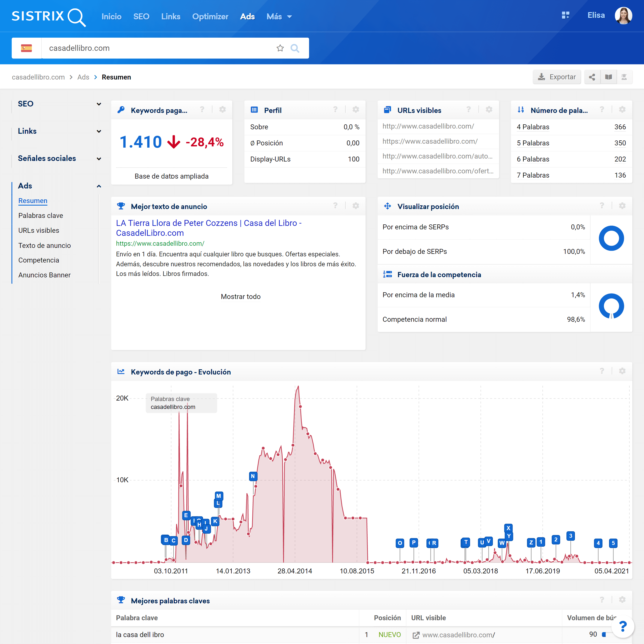
Task: Click the magnifier search icon
Action: click(x=295, y=48)
